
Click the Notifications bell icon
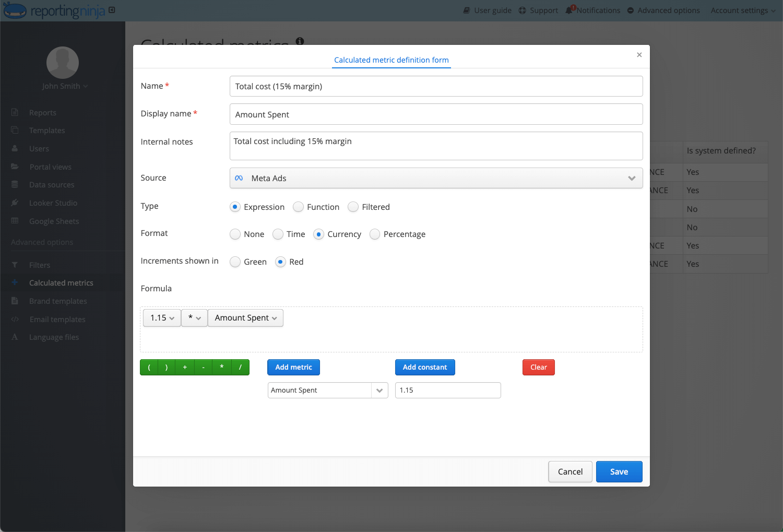pyautogui.click(x=568, y=10)
